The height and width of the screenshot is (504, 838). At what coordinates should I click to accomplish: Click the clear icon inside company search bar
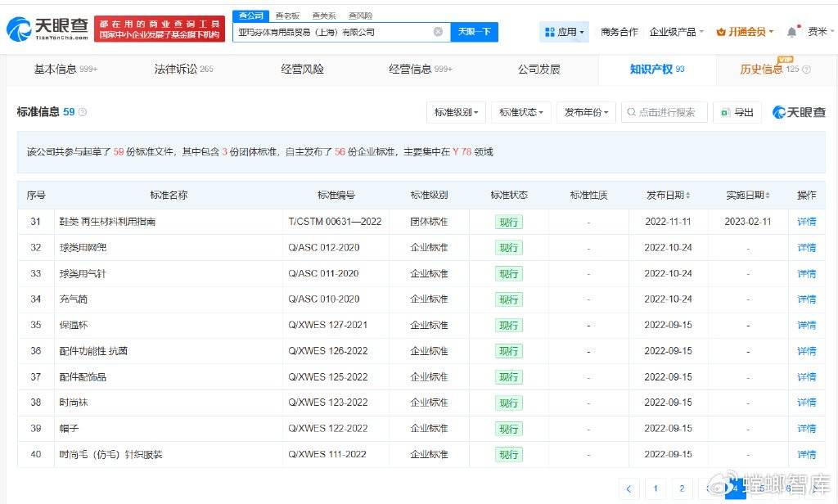click(438, 31)
